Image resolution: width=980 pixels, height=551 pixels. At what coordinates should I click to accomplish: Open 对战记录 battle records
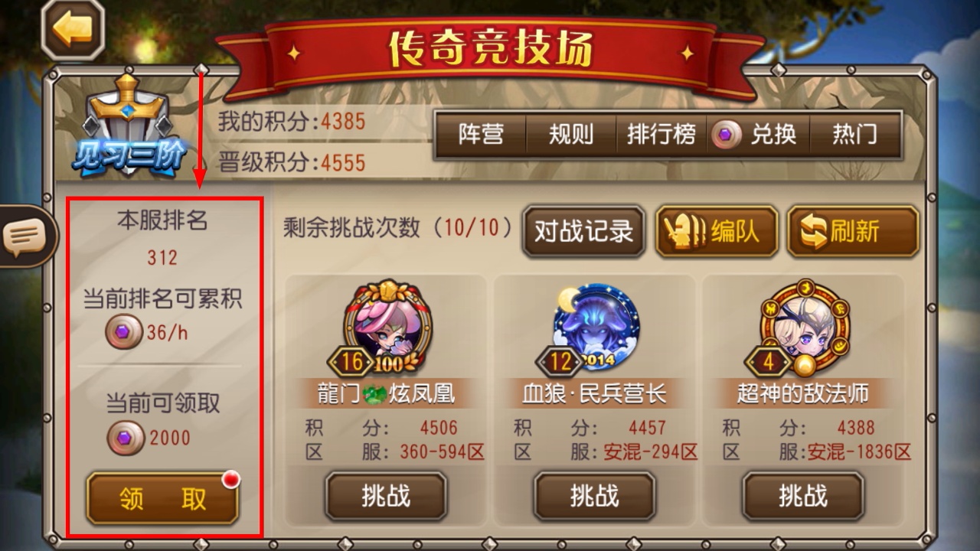pos(584,231)
